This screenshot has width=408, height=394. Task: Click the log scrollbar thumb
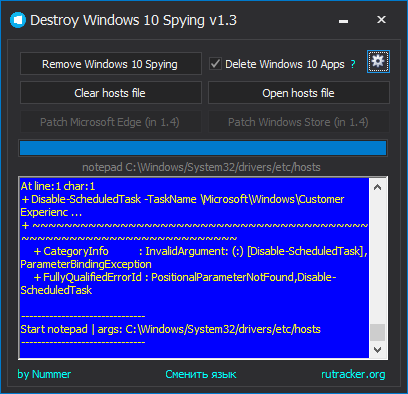point(377,332)
